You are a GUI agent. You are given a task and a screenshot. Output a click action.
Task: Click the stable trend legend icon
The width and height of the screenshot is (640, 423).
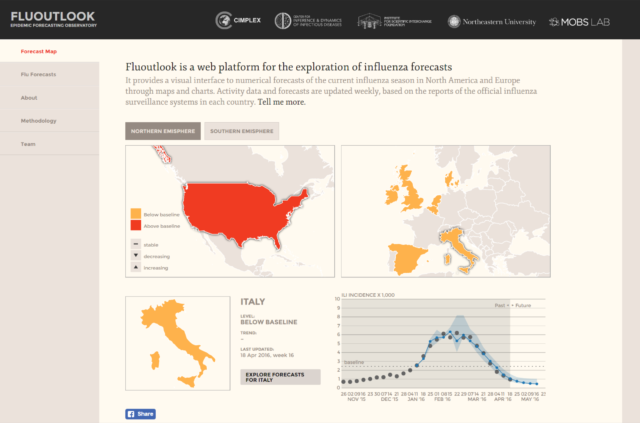coord(136,244)
